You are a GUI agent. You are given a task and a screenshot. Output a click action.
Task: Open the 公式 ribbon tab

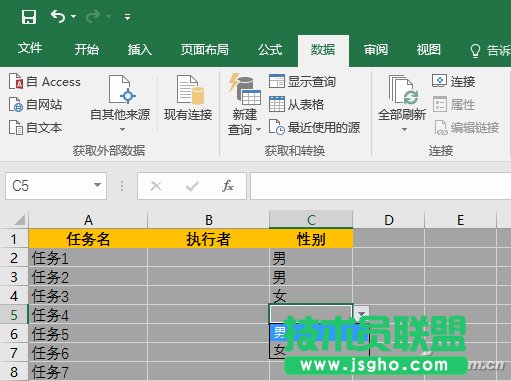[270, 50]
